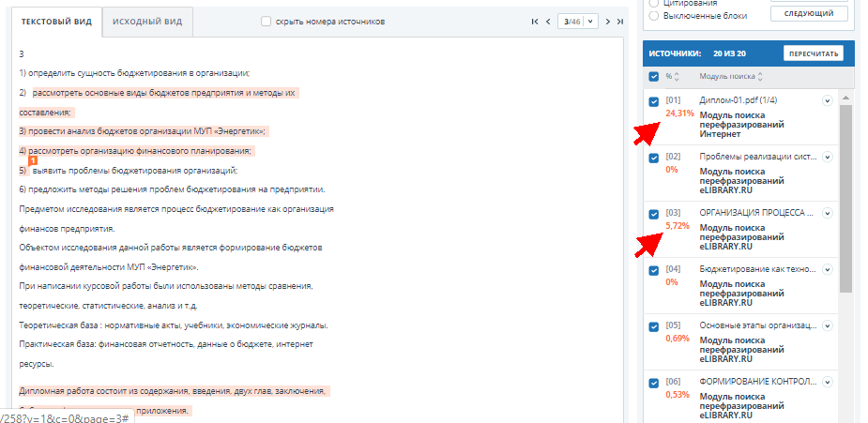
Task: Click the 0,69% value of source 05
Action: [677, 339]
